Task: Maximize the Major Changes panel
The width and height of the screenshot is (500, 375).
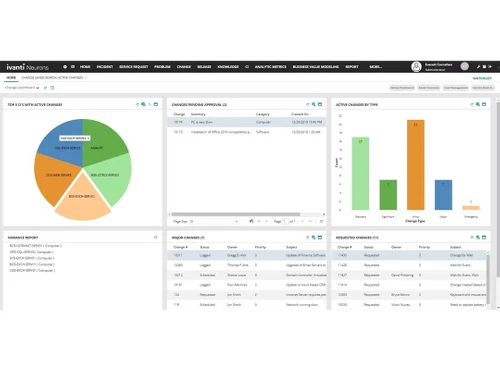Action: [x=320, y=237]
